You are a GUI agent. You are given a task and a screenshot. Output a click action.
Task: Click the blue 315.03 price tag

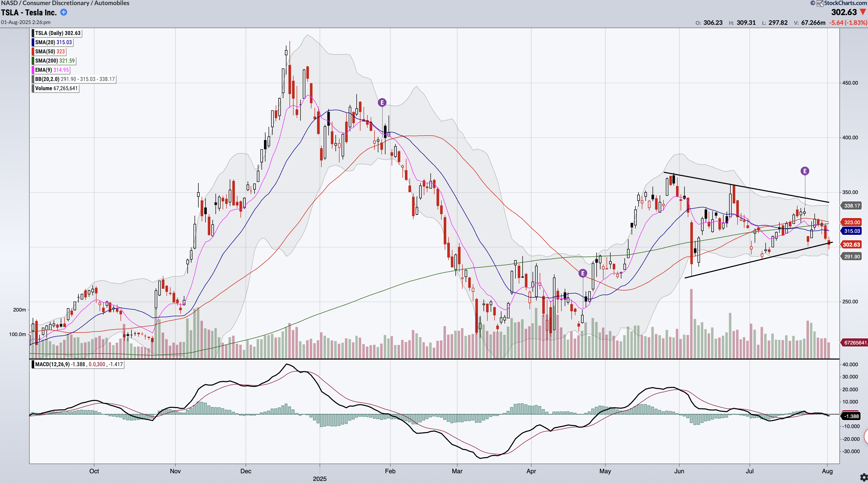851,231
